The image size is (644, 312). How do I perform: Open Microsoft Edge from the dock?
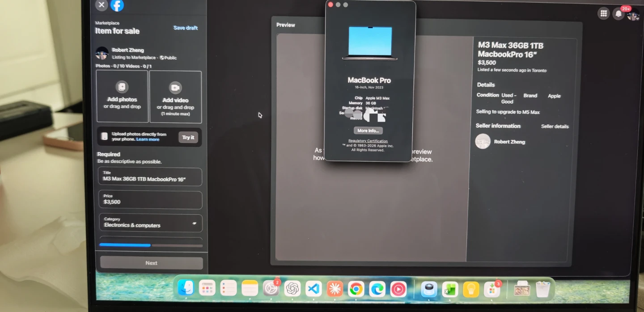[377, 289]
